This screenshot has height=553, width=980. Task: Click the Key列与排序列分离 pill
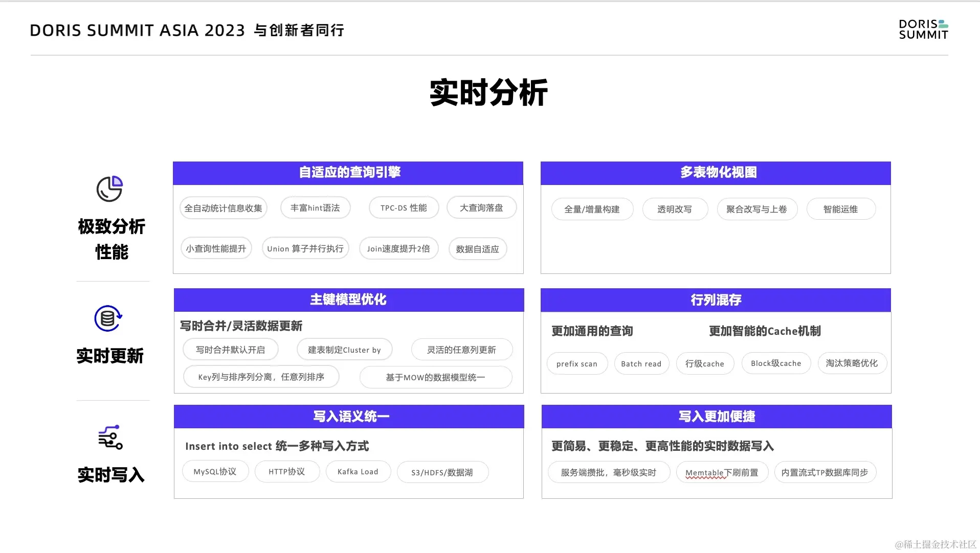tap(261, 377)
